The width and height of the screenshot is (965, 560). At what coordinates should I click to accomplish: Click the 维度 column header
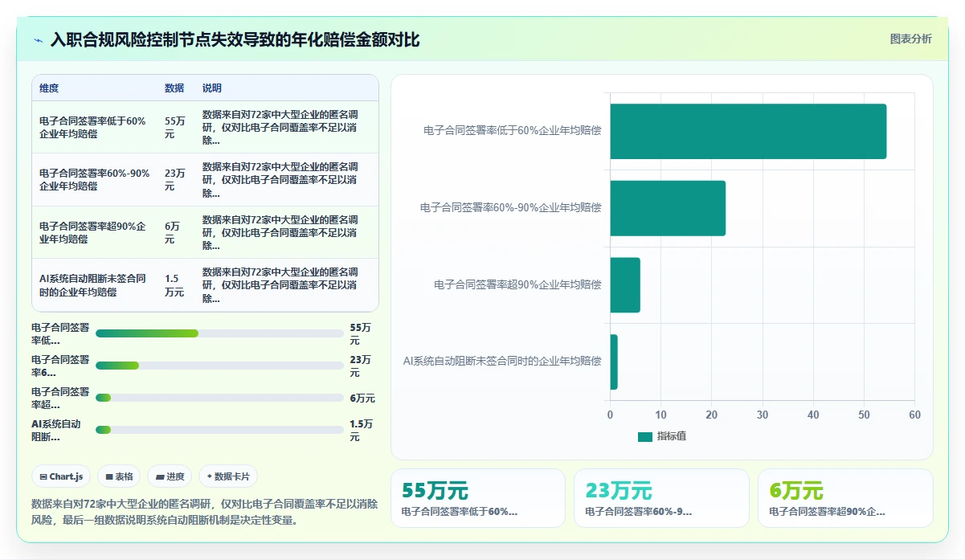tap(49, 88)
